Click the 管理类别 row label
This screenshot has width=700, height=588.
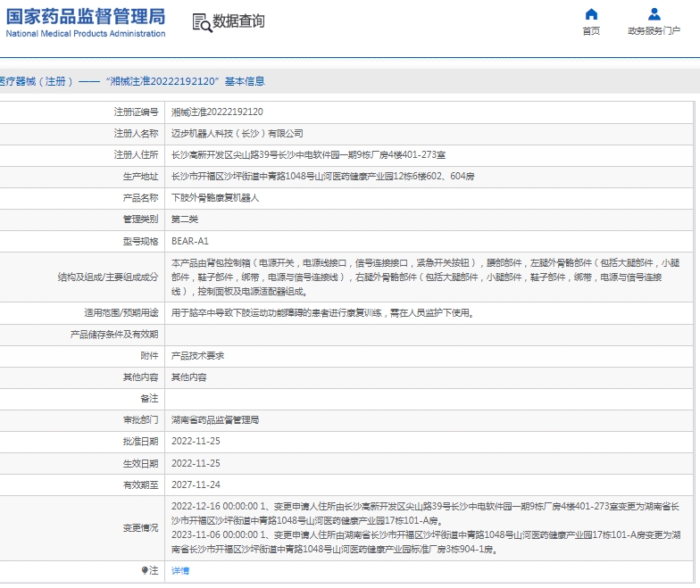[x=141, y=219]
